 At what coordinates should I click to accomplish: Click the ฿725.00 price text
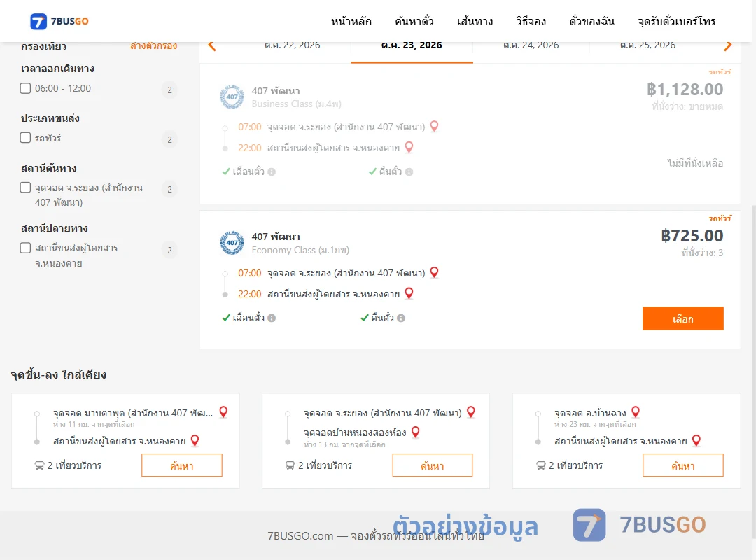[692, 236]
